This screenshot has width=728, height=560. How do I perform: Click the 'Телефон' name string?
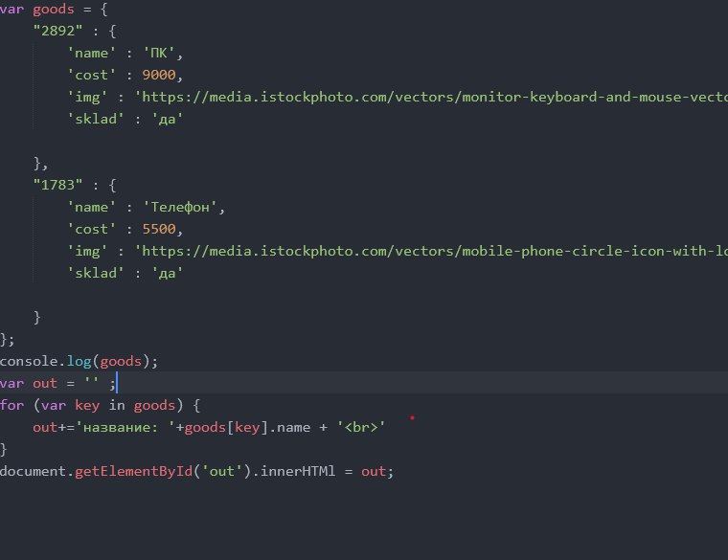coord(180,207)
